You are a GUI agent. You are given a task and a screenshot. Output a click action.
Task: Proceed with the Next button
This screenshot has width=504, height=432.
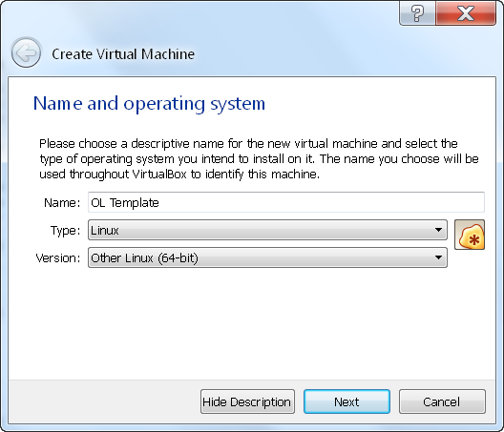[346, 401]
